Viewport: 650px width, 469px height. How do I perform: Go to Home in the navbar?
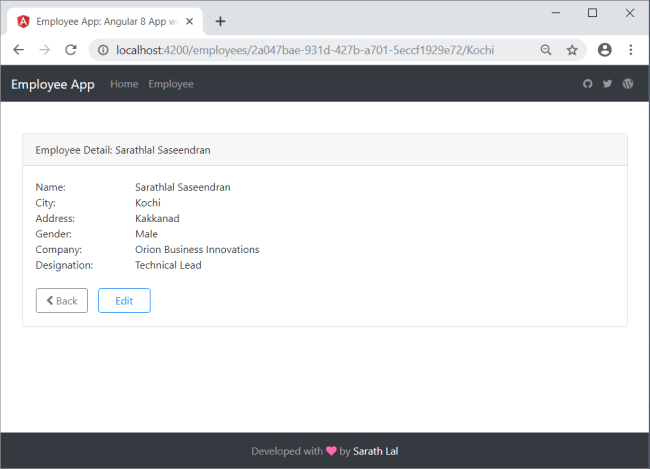[x=124, y=84]
